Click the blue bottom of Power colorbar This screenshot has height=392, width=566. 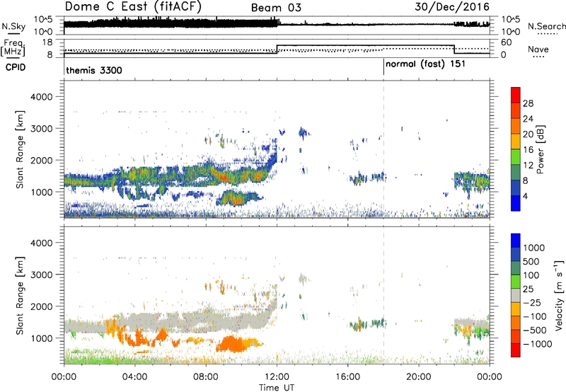coord(516,203)
